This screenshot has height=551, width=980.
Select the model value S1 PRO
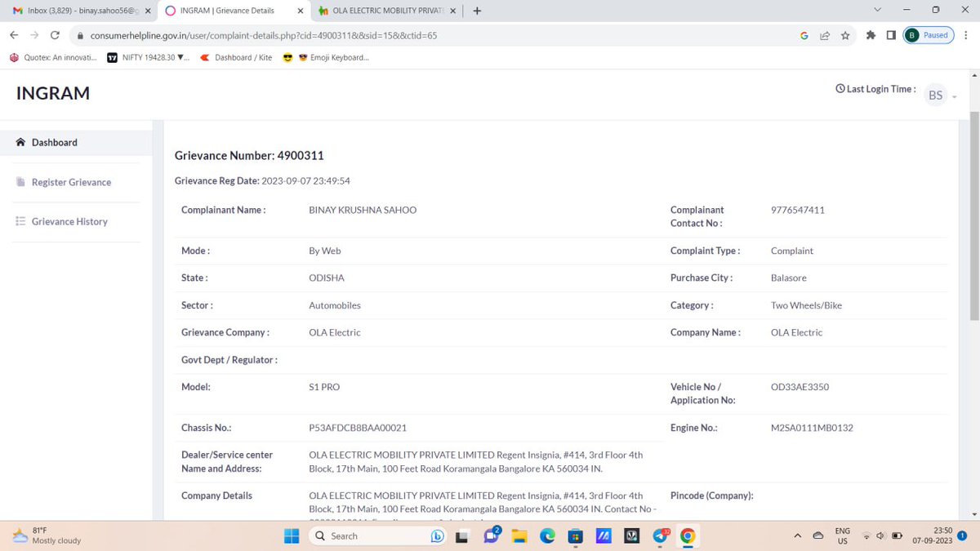[324, 387]
